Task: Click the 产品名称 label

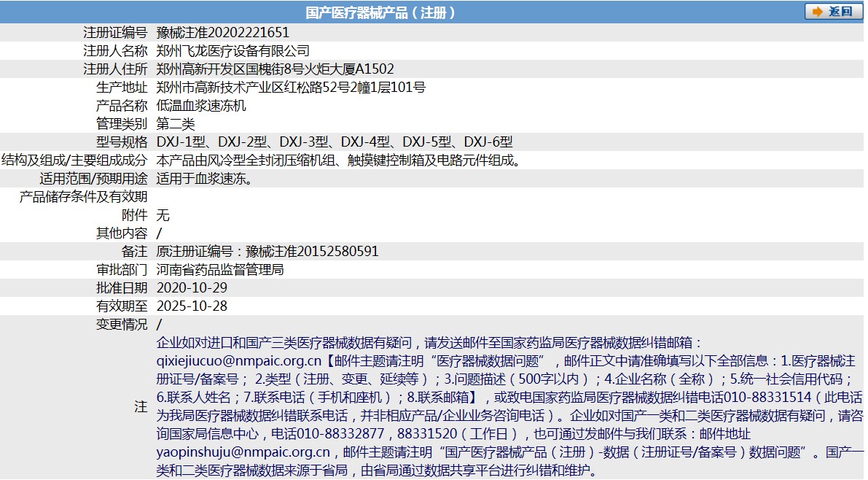Action: tap(122, 106)
